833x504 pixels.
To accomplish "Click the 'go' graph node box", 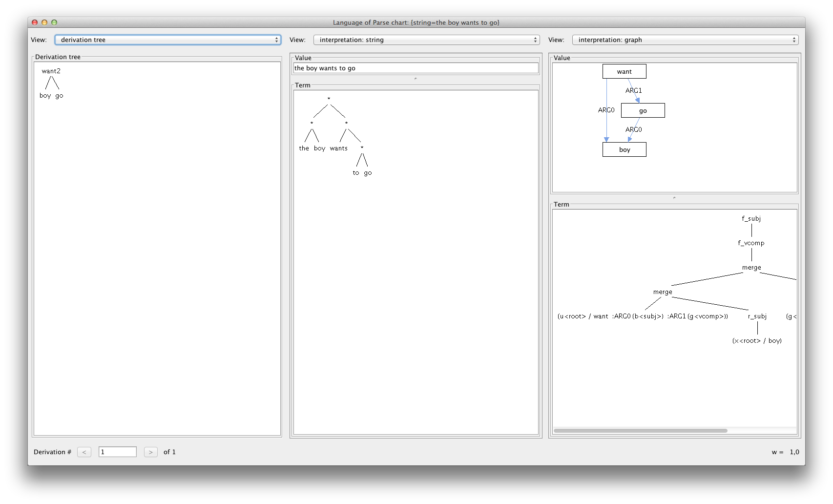I will [643, 110].
